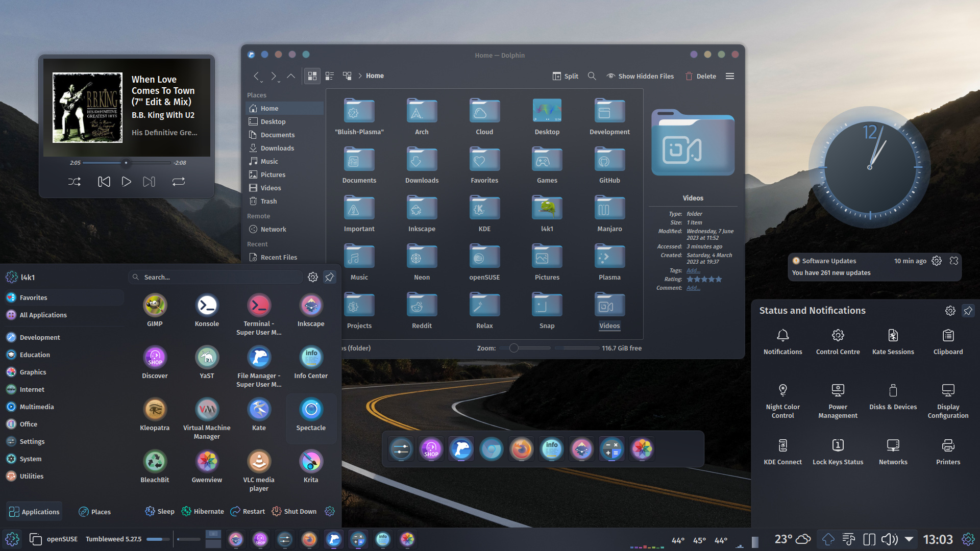Pin the application launcher open
The width and height of the screenshot is (980, 551).
tap(329, 277)
